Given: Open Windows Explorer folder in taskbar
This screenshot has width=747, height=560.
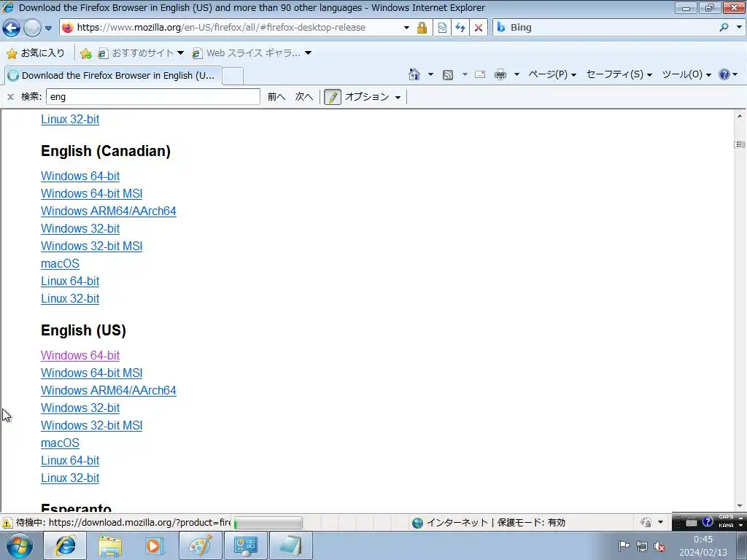Looking at the screenshot, I should [110, 545].
